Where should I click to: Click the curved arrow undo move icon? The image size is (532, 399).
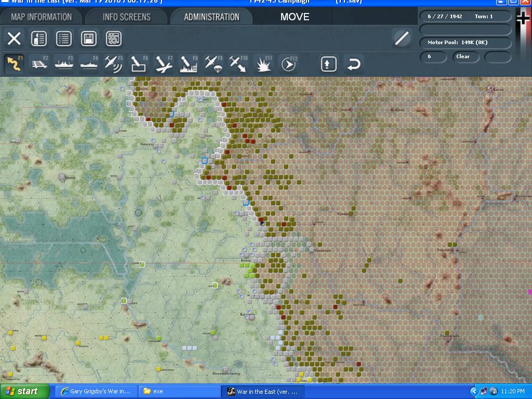(x=353, y=64)
